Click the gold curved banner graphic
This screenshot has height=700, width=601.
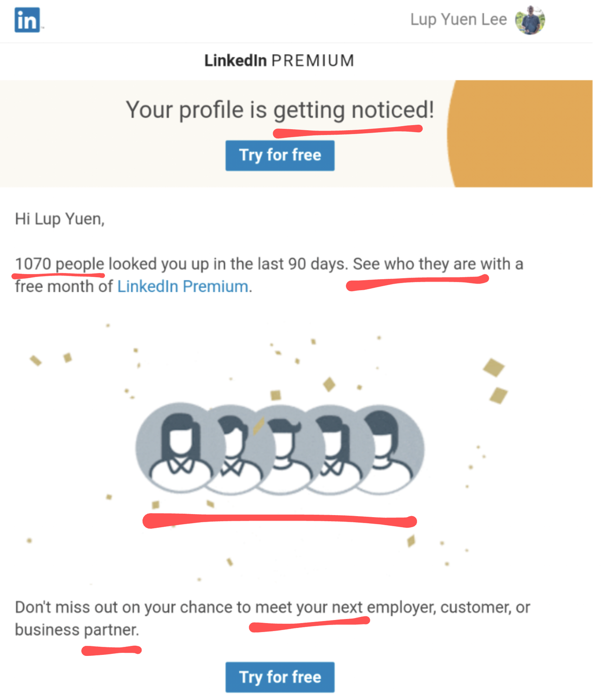tap(522, 134)
